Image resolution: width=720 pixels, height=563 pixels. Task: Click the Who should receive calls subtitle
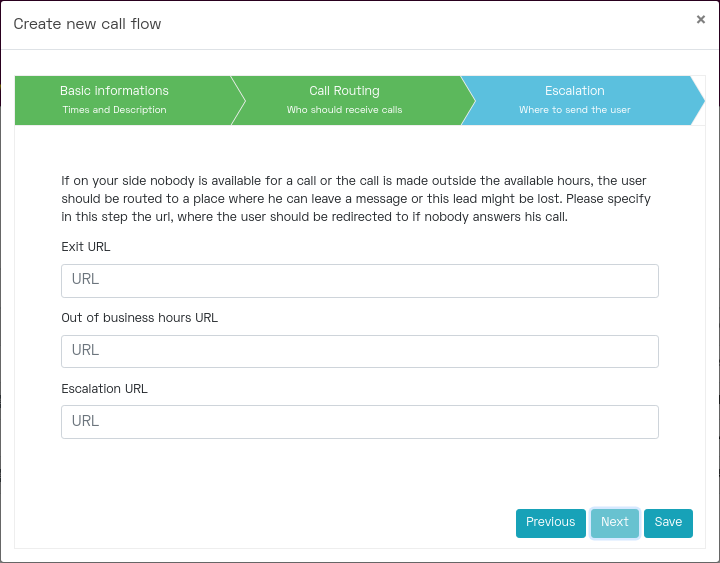click(x=344, y=110)
